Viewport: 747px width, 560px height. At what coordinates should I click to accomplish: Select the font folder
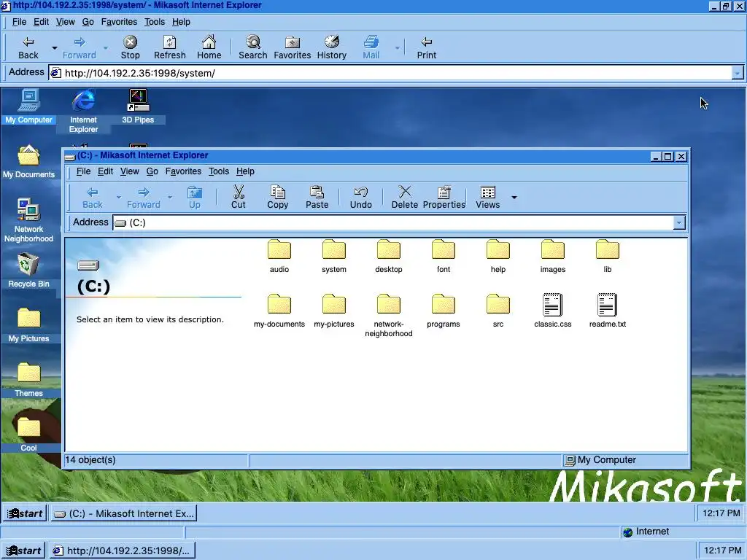[444, 256]
